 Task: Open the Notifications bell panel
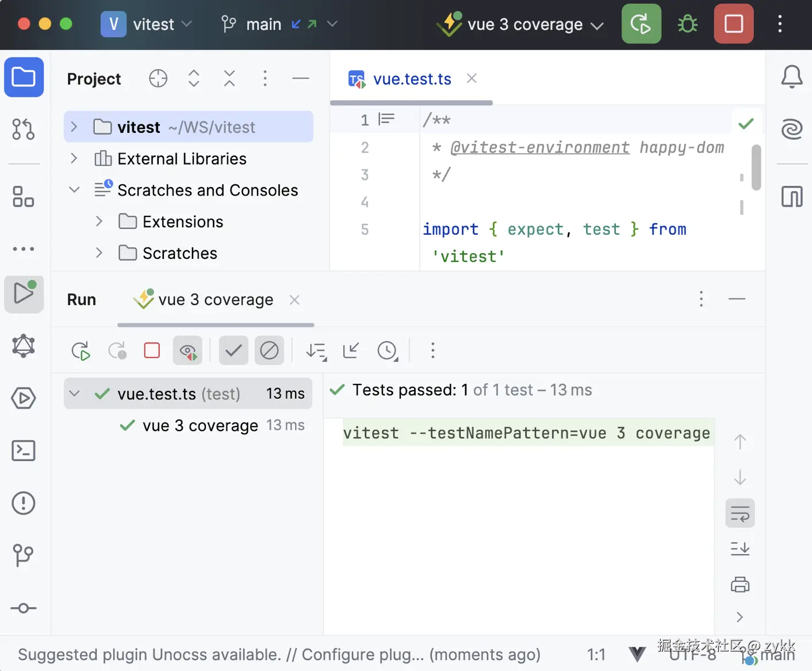coord(792,77)
